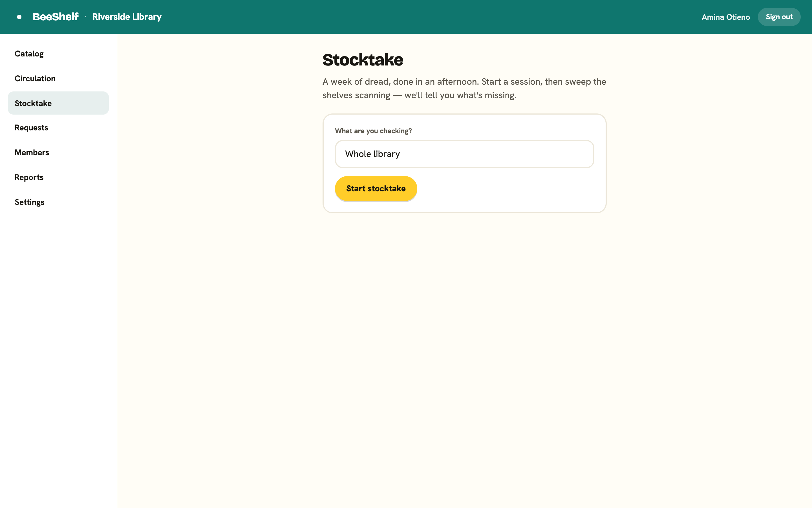This screenshot has width=812, height=508.
Task: Sign out of the account
Action: (779, 17)
